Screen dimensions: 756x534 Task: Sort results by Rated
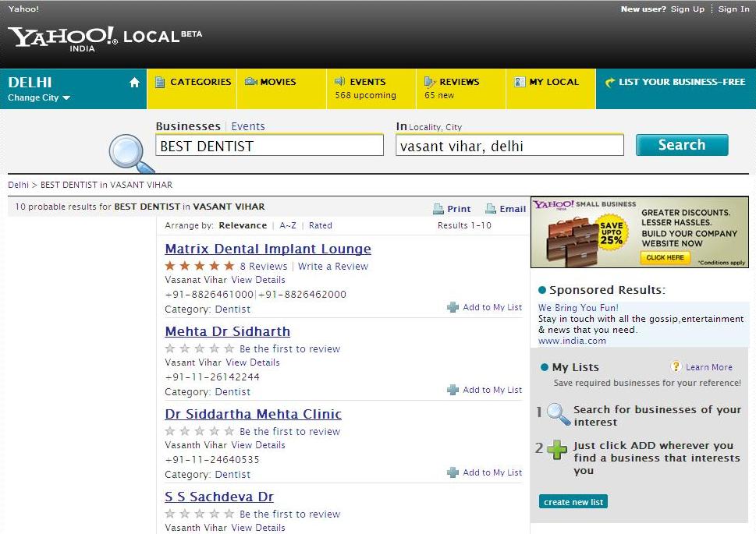point(321,225)
